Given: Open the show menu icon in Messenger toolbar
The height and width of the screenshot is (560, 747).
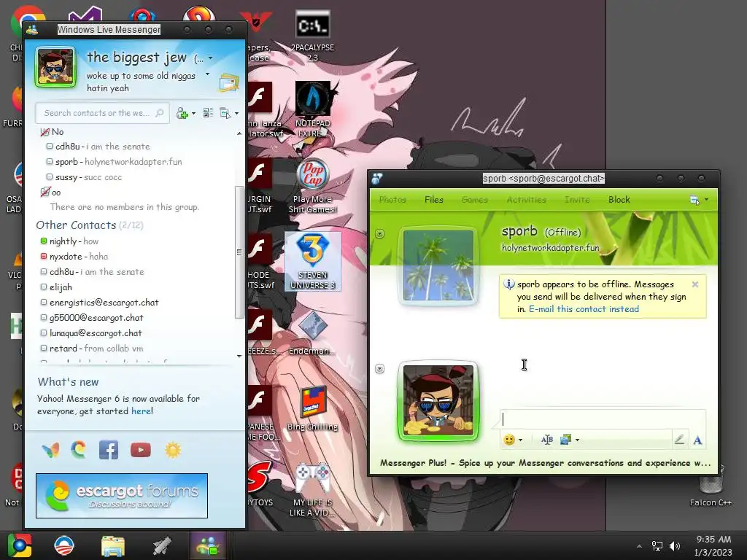Looking at the screenshot, I should coord(225,113).
